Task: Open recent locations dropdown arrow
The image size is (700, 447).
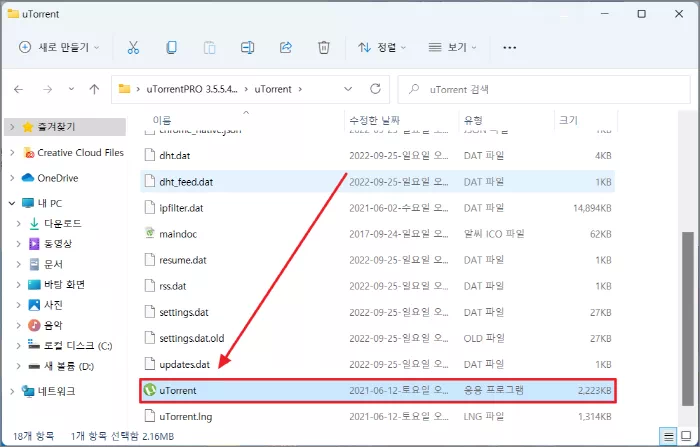Action: [x=71, y=89]
